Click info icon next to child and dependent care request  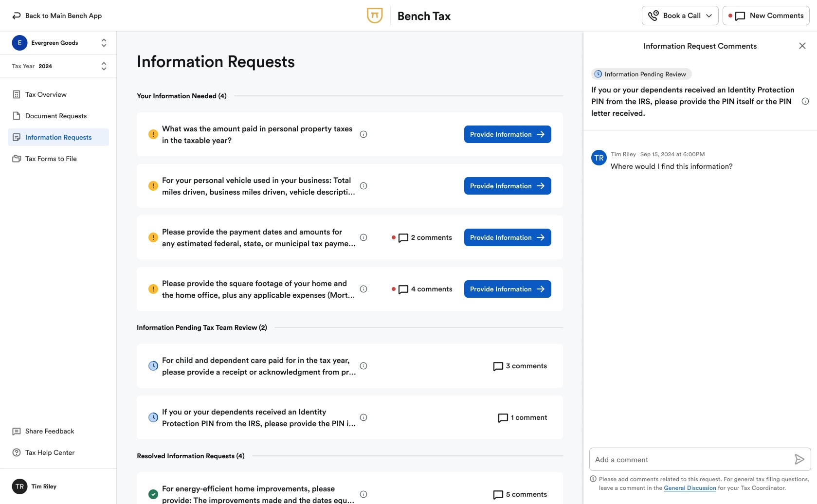coord(363,366)
